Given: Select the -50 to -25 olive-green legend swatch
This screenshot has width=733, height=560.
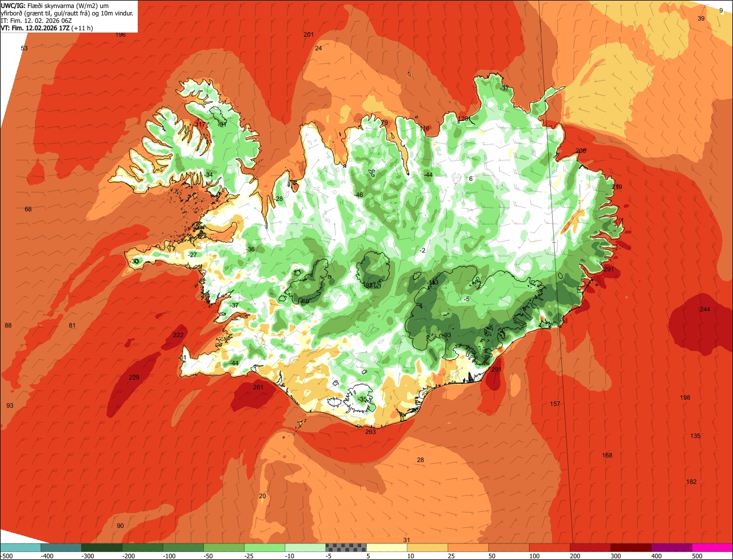Looking at the screenshot, I should tap(224, 547).
